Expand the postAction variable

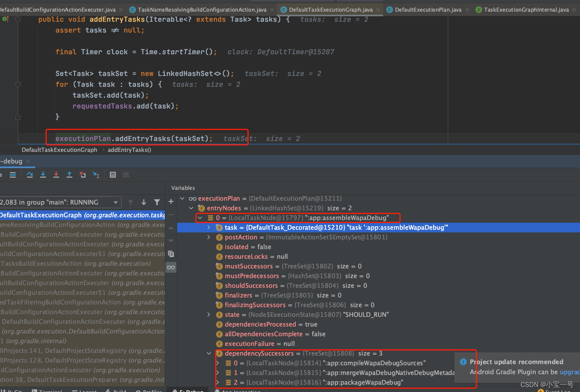click(209, 237)
